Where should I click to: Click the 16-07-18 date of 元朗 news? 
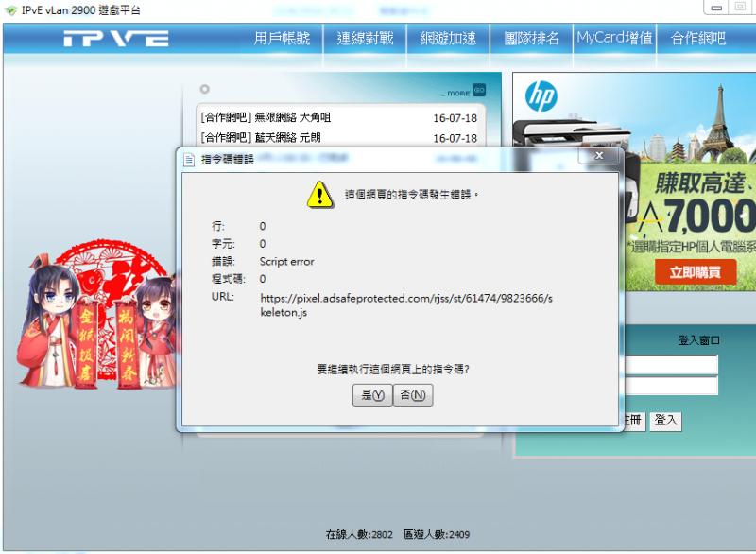coord(455,138)
